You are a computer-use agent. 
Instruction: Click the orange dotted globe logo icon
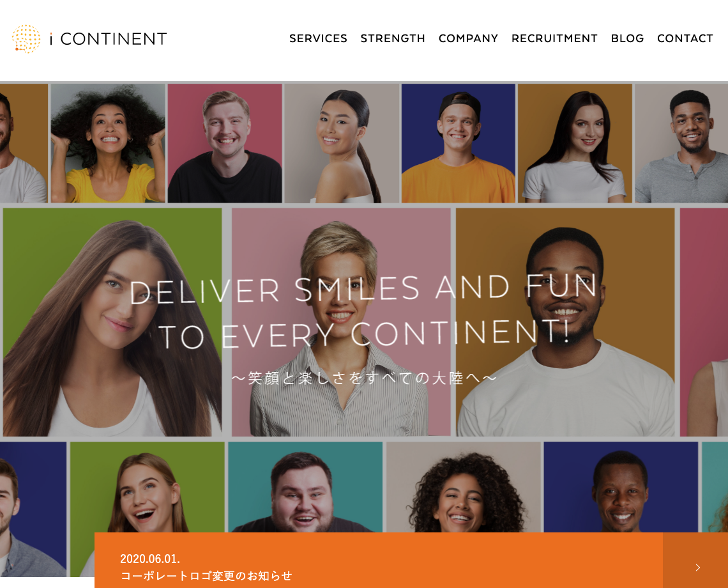26,38
